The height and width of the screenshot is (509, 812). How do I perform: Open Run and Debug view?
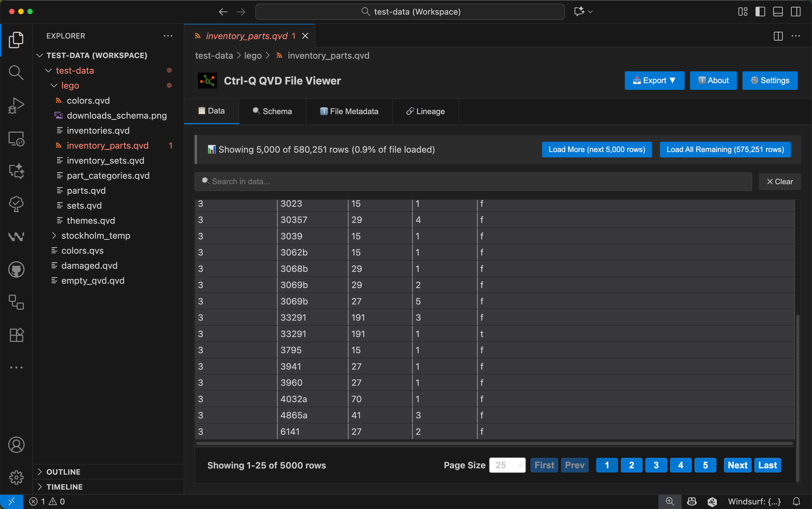click(16, 106)
